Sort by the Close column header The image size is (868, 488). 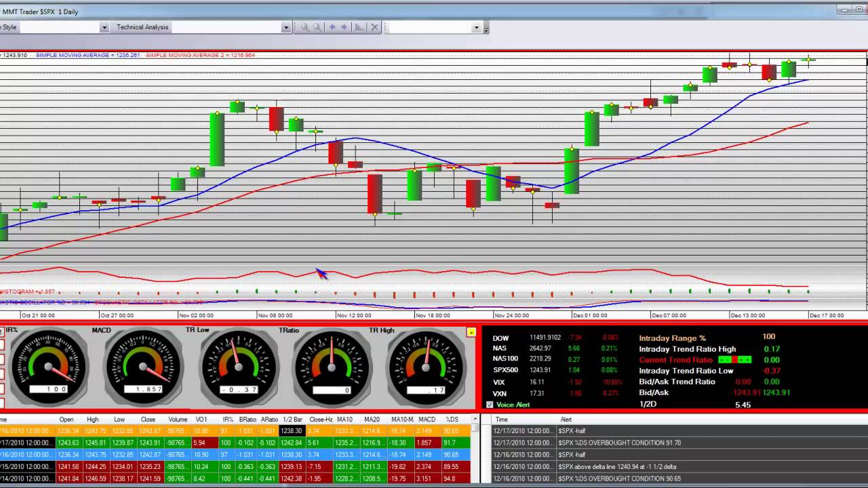click(x=148, y=420)
